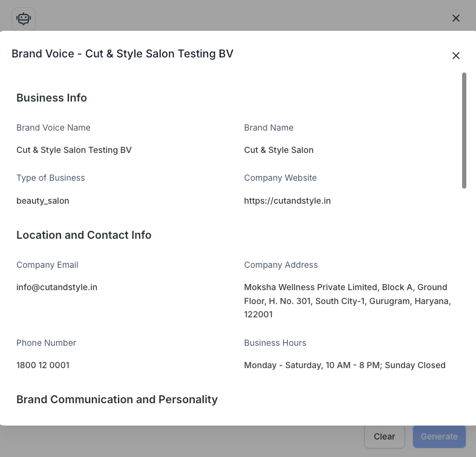Click the Phone Number label
This screenshot has height=457, width=476.
point(46,343)
